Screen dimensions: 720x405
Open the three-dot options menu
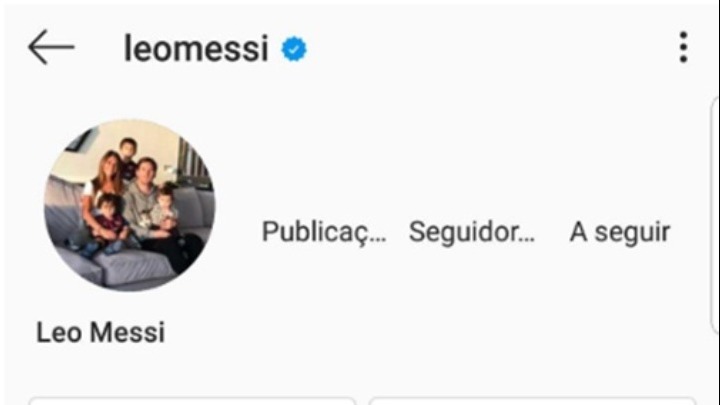pos(683,47)
